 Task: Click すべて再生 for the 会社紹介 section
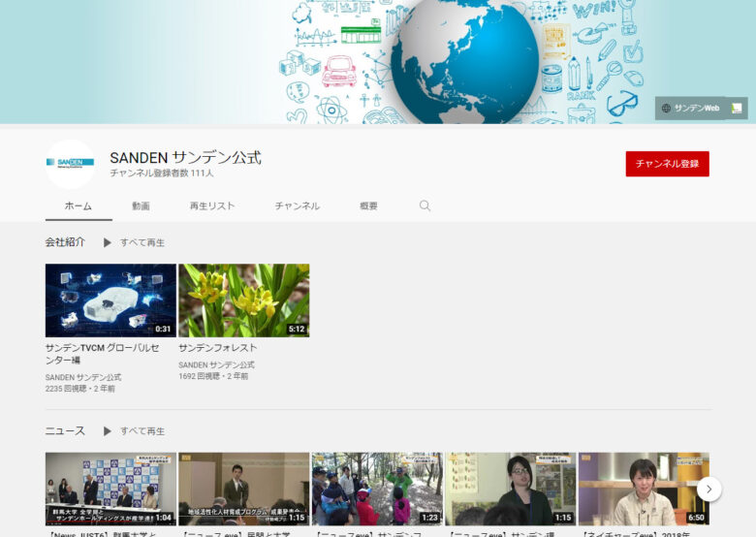coord(142,242)
